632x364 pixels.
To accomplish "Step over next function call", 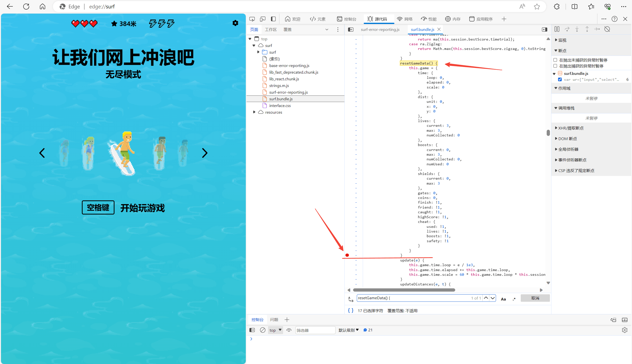I will tap(567, 29).
